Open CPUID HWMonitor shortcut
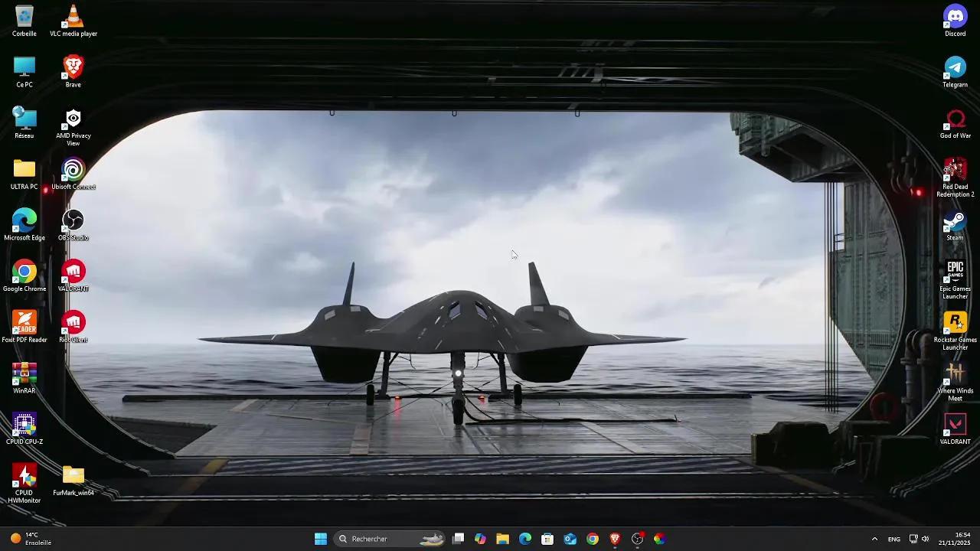This screenshot has width=980, height=551. [24, 484]
